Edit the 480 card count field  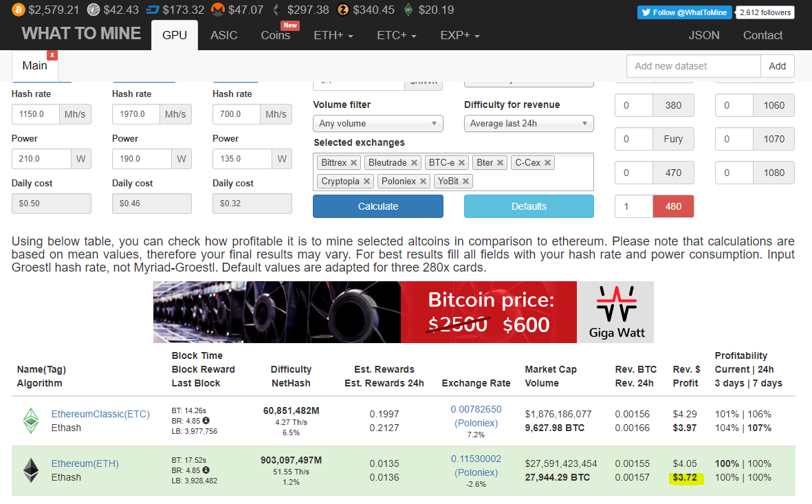coord(634,206)
